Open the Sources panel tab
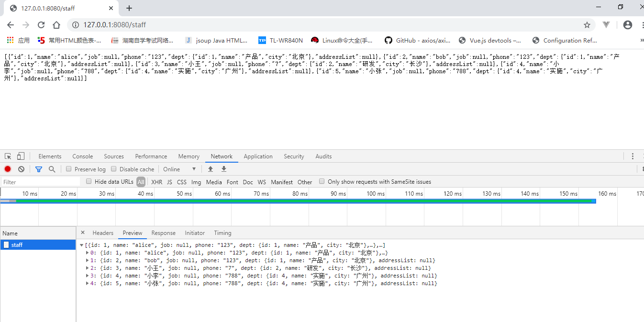644x322 pixels. 114,156
